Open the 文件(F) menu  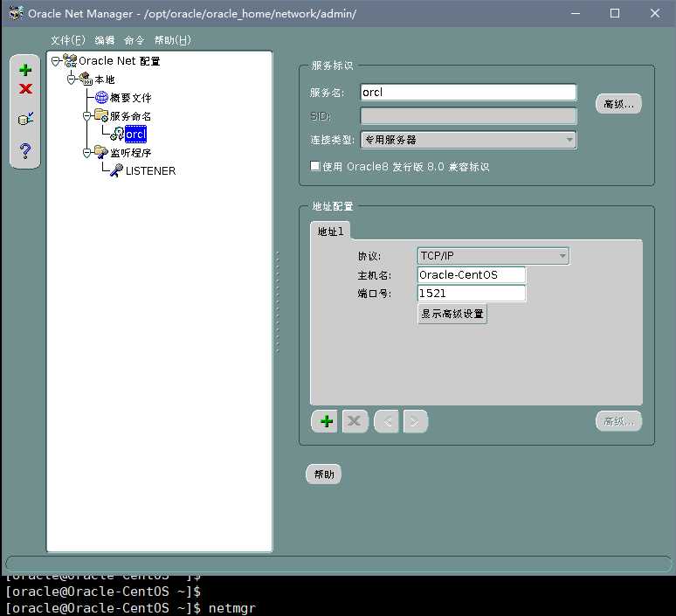click(x=67, y=40)
